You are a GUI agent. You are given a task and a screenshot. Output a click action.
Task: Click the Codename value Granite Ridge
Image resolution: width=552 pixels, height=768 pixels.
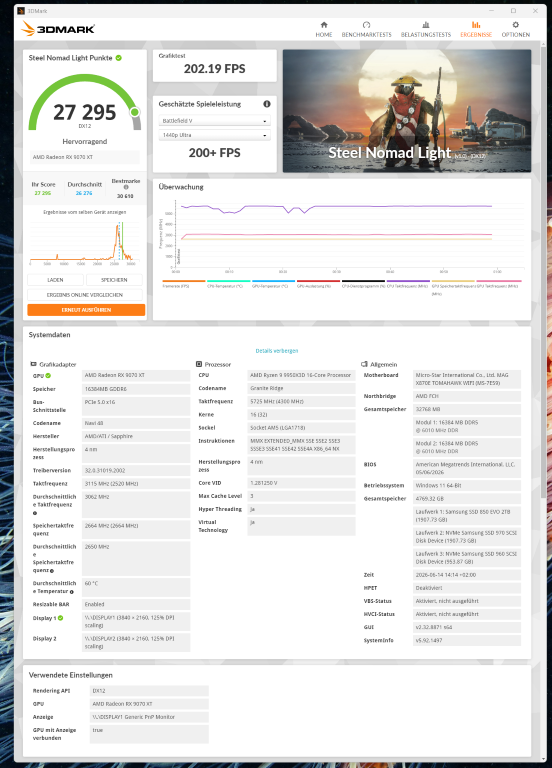click(x=301, y=388)
